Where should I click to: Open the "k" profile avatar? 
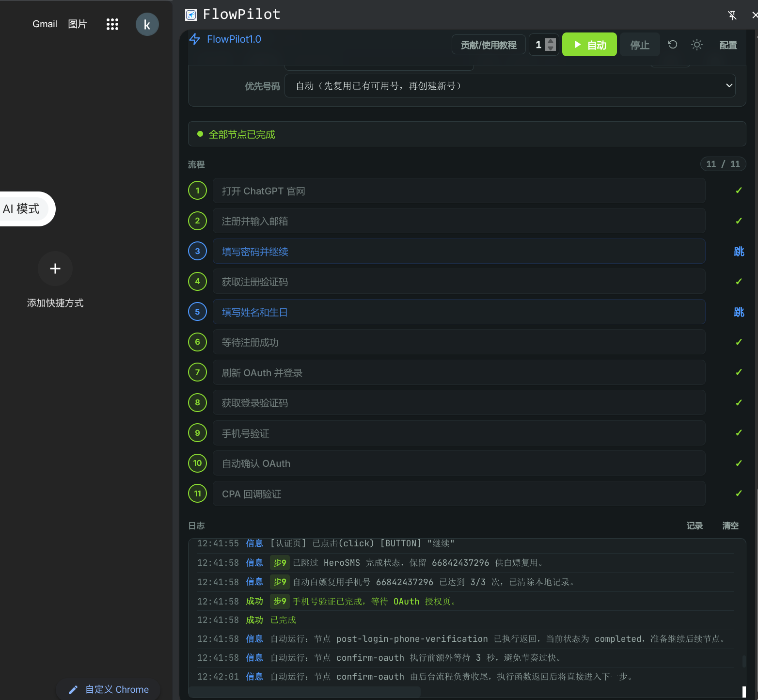(147, 24)
